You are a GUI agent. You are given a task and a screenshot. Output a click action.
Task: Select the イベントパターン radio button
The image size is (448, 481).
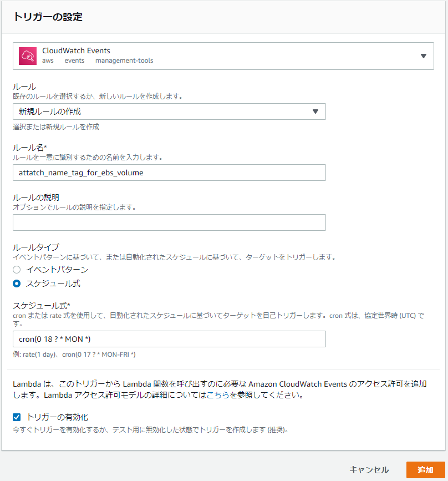[x=17, y=270]
